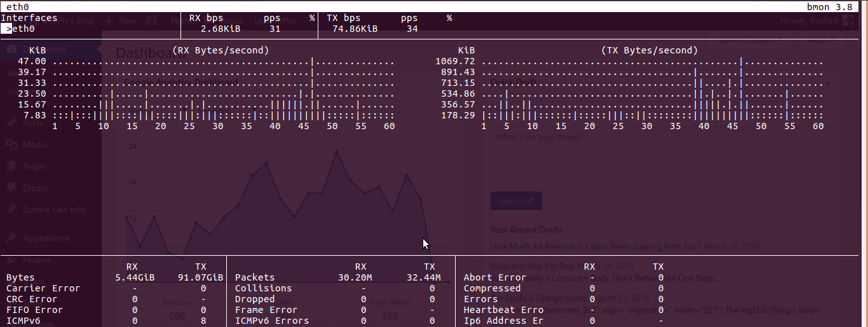Click the Posts pin icon
868x327 pixels.
coord(11,123)
